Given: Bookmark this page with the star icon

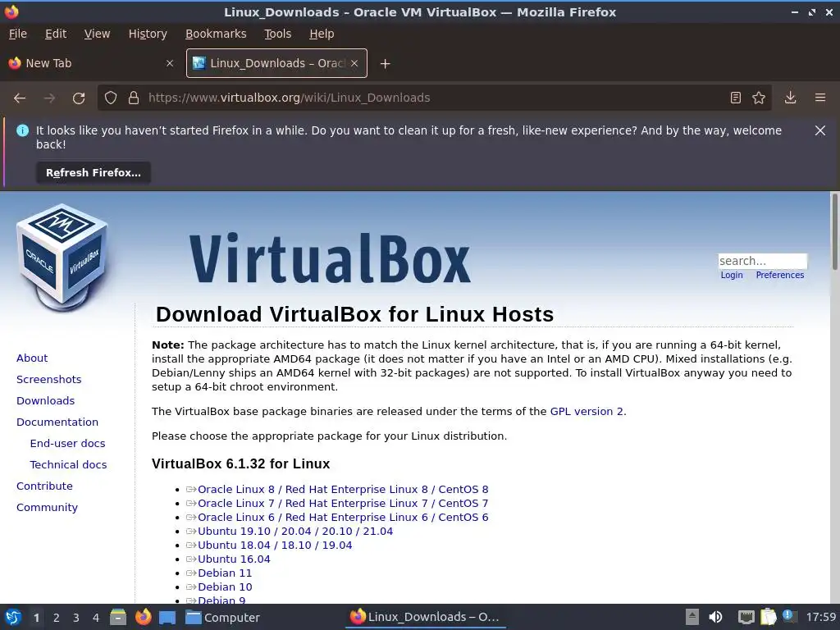Looking at the screenshot, I should [759, 98].
